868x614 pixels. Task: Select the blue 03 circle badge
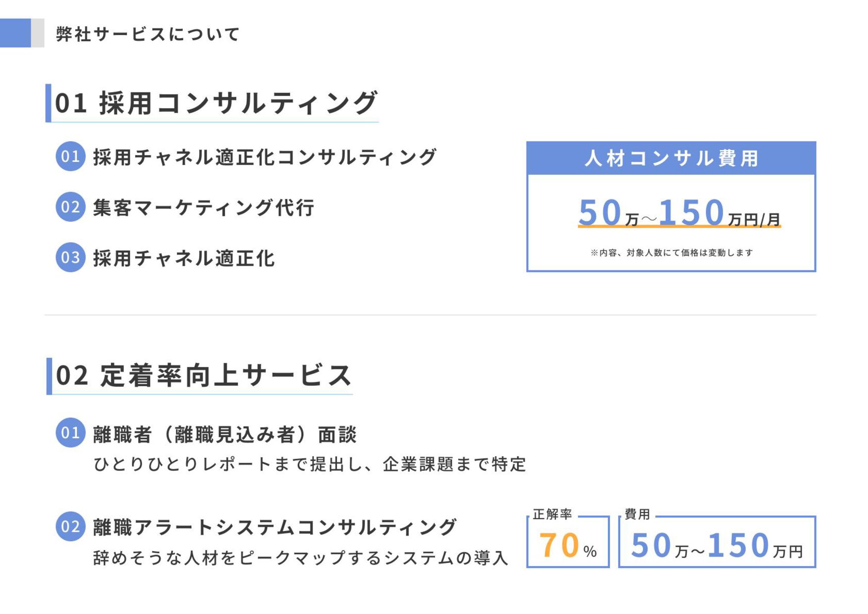pyautogui.click(x=70, y=257)
